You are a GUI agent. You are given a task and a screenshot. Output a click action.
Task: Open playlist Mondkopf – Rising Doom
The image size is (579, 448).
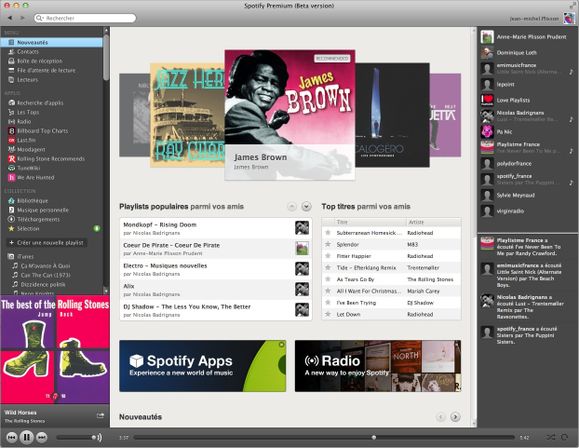pyautogui.click(x=216, y=228)
